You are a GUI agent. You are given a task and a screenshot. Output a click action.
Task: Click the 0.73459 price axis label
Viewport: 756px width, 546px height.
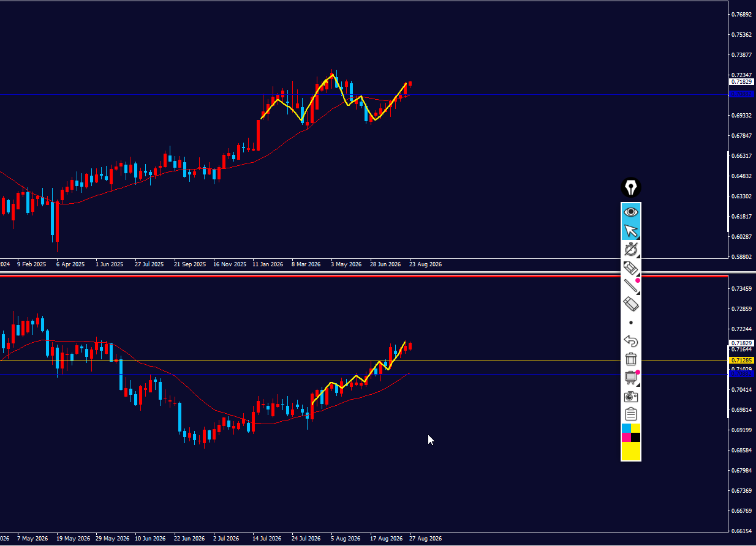743,289
